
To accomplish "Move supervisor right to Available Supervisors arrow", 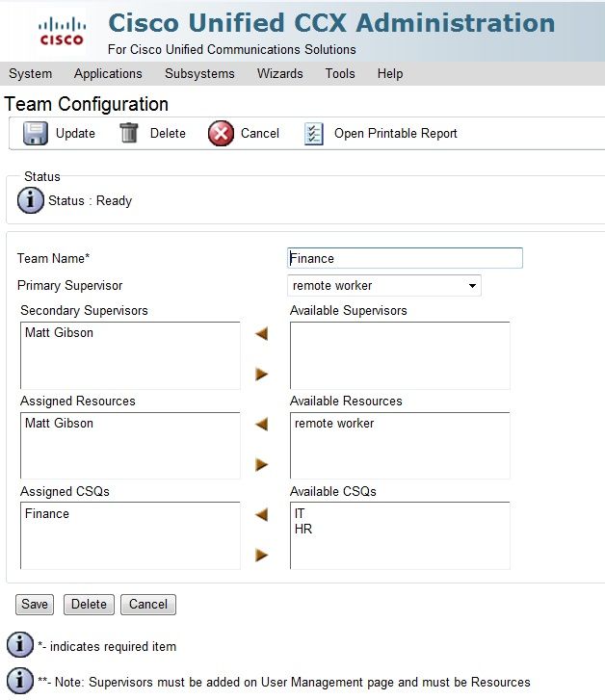I will tap(262, 374).
